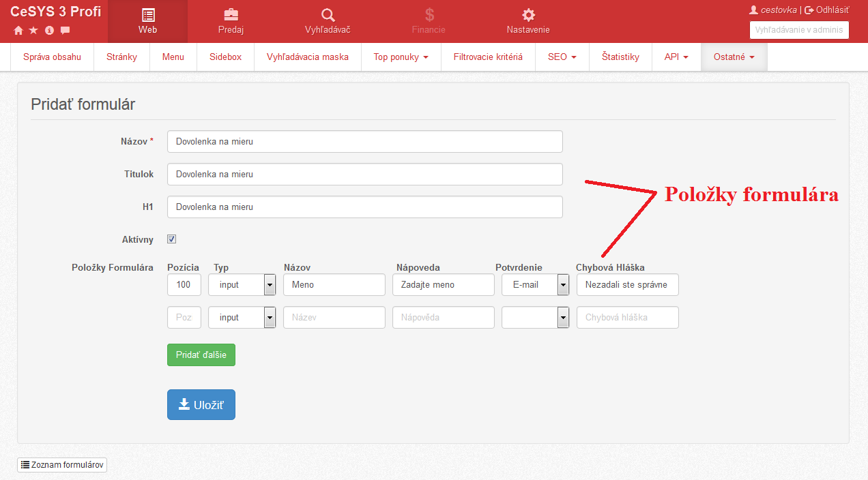868x480 pixels.
Task: Open the info icon in the header
Action: coord(49,30)
